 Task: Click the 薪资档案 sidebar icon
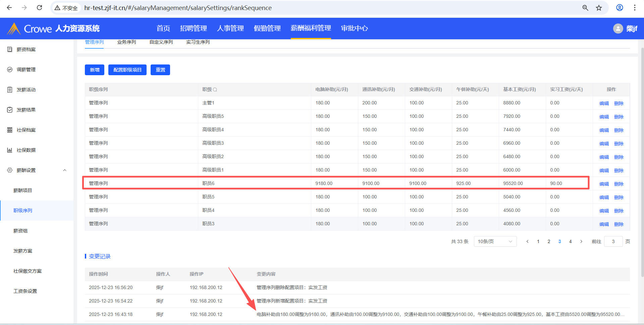click(10, 49)
